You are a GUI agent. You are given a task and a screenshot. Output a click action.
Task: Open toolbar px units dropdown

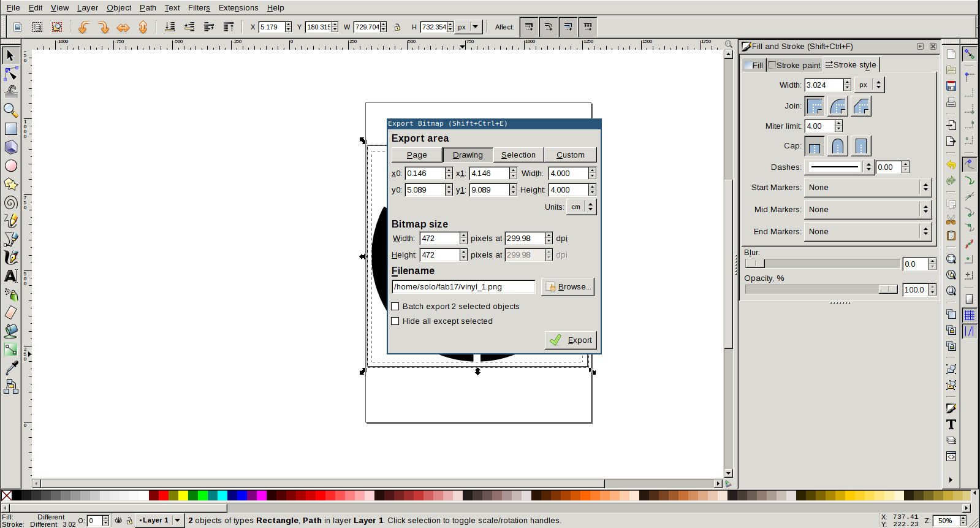click(468, 27)
